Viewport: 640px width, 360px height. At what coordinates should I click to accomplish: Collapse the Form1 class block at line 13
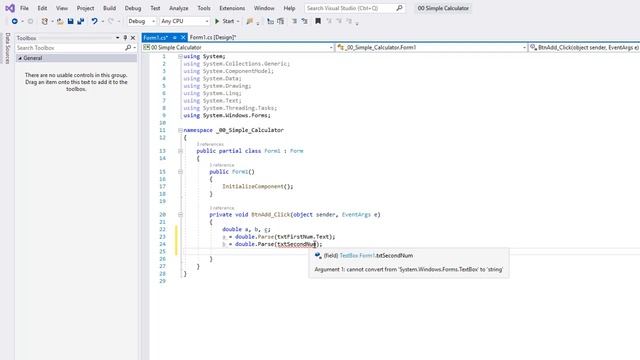click(x=180, y=151)
